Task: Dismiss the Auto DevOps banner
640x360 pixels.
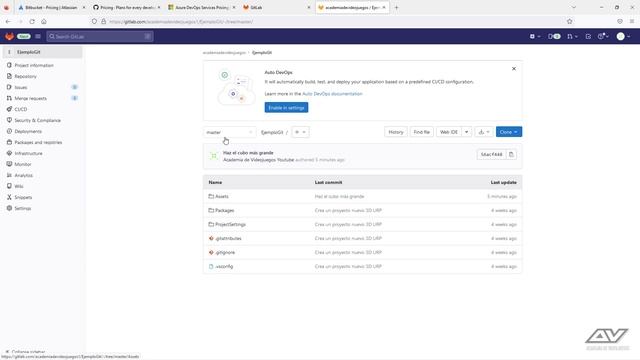Action: point(514,69)
